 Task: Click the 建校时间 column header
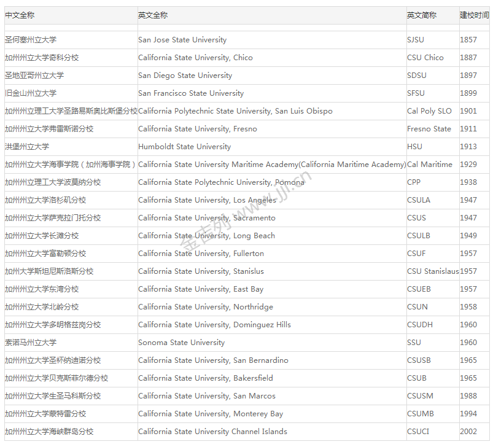pos(474,15)
